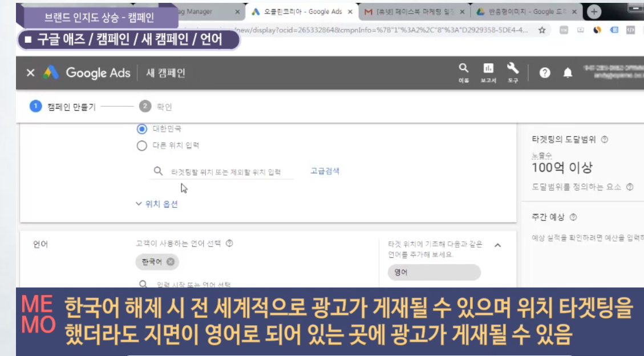Viewport: 644px width, 356px height.
Task: Click step 2 확인
Action: coord(155,107)
